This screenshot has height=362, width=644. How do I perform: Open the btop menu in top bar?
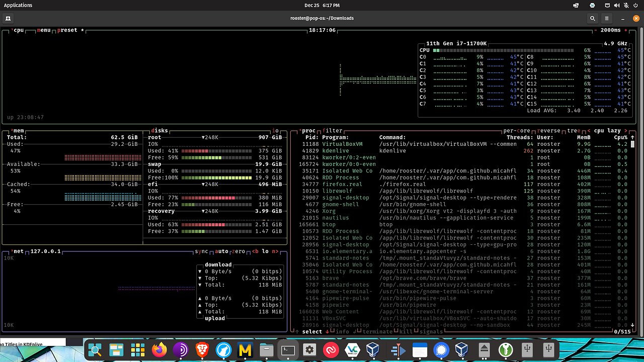[x=44, y=30]
